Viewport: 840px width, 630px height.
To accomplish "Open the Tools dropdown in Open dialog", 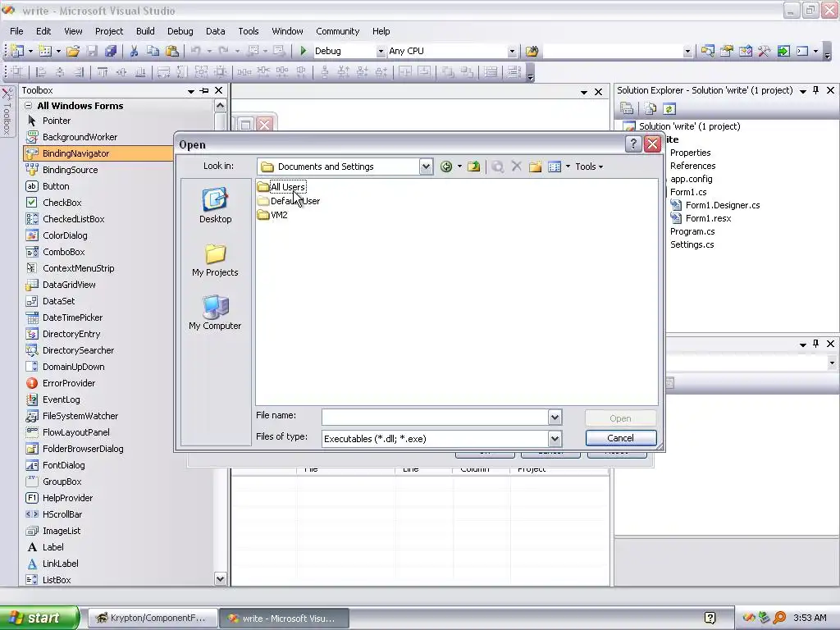I will click(x=589, y=167).
